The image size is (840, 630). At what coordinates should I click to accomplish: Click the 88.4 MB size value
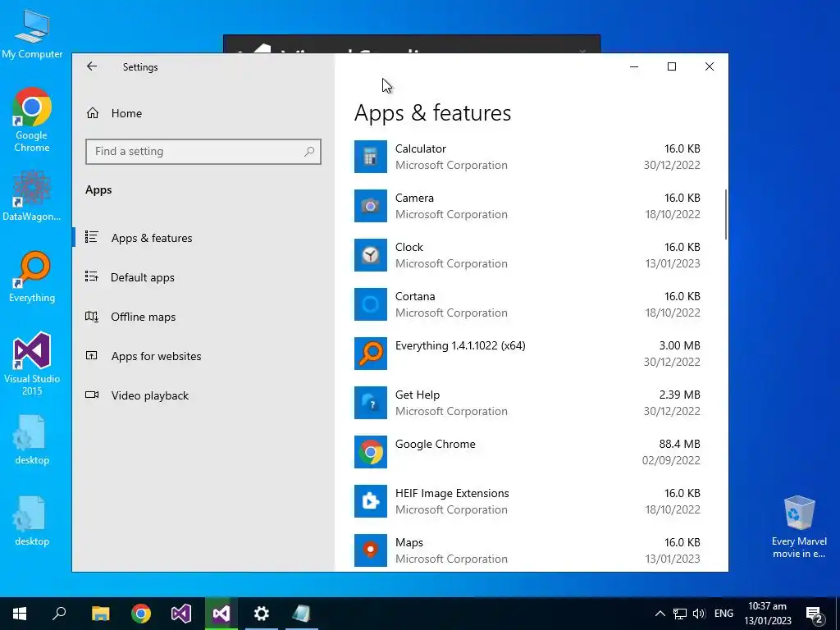(679, 444)
